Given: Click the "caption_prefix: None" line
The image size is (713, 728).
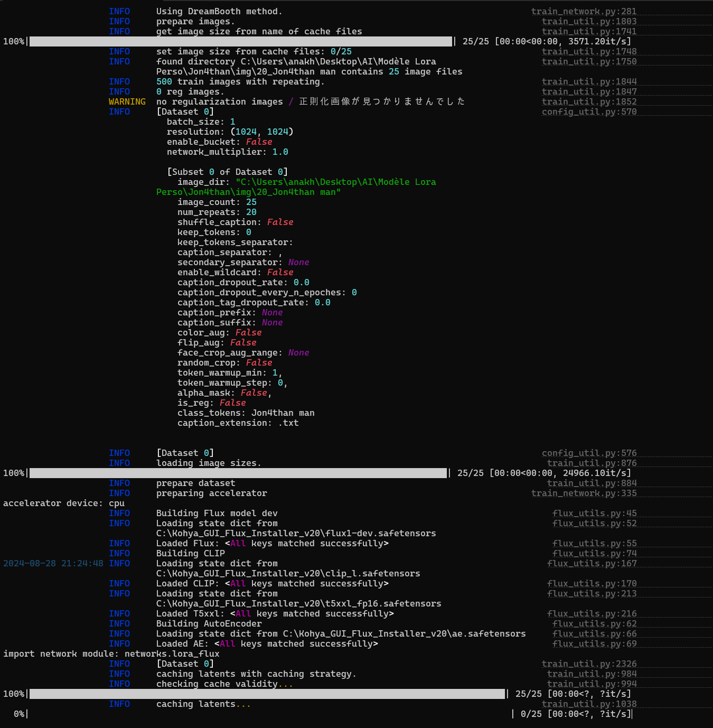Looking at the screenshot, I should tap(230, 312).
